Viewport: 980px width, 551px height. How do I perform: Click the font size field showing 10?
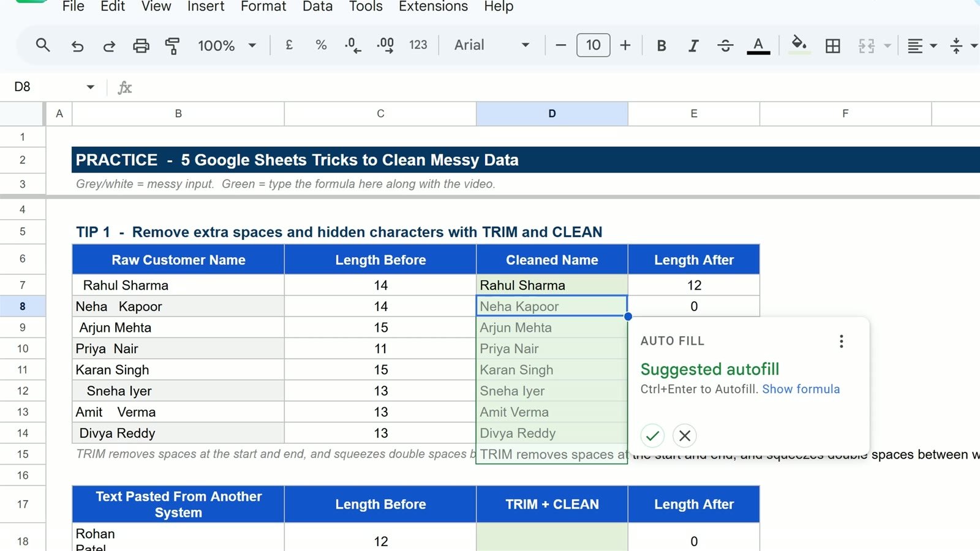click(593, 45)
